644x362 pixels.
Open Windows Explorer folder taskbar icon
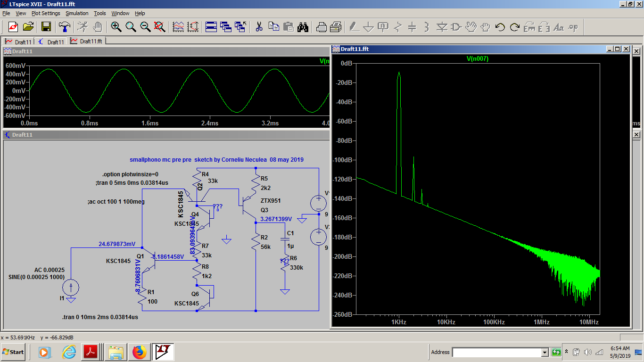116,352
